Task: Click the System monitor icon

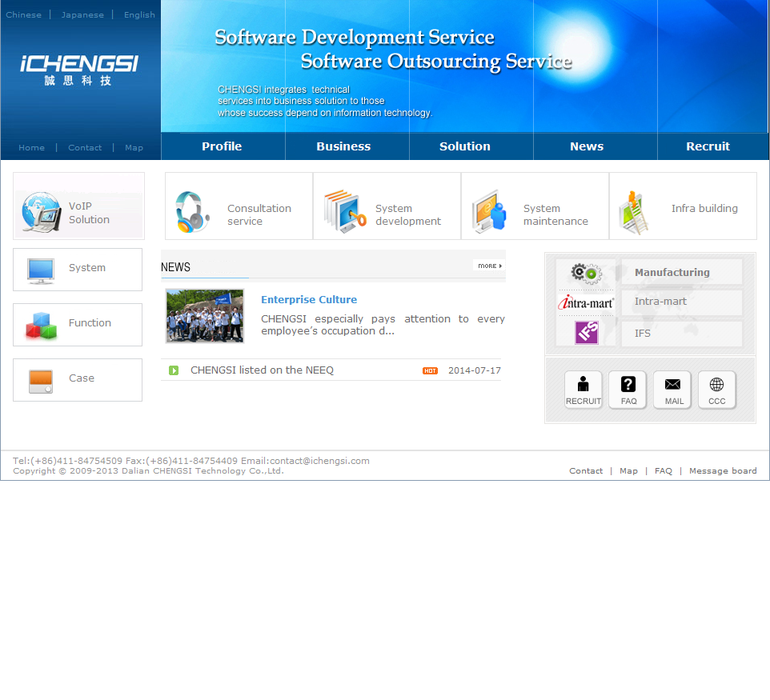Action: [41, 270]
